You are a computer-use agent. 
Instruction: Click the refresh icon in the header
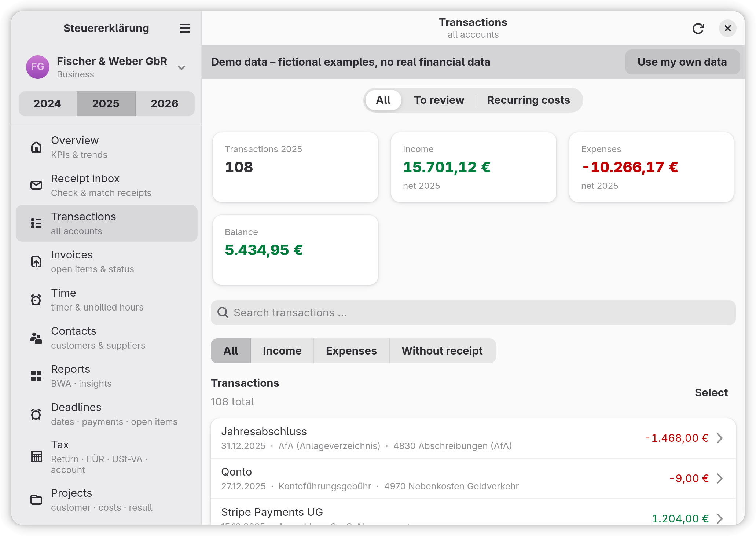pos(698,29)
